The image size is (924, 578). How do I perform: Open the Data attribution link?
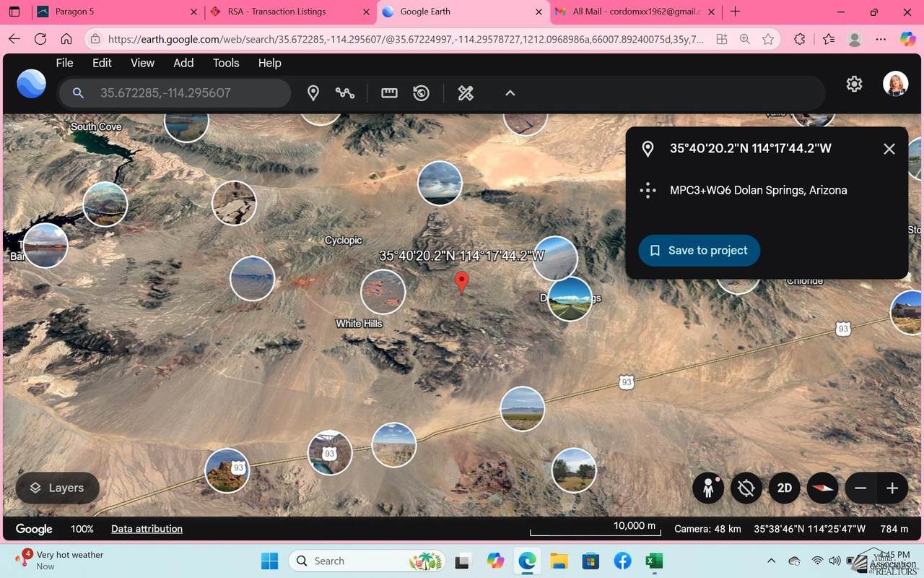[146, 528]
